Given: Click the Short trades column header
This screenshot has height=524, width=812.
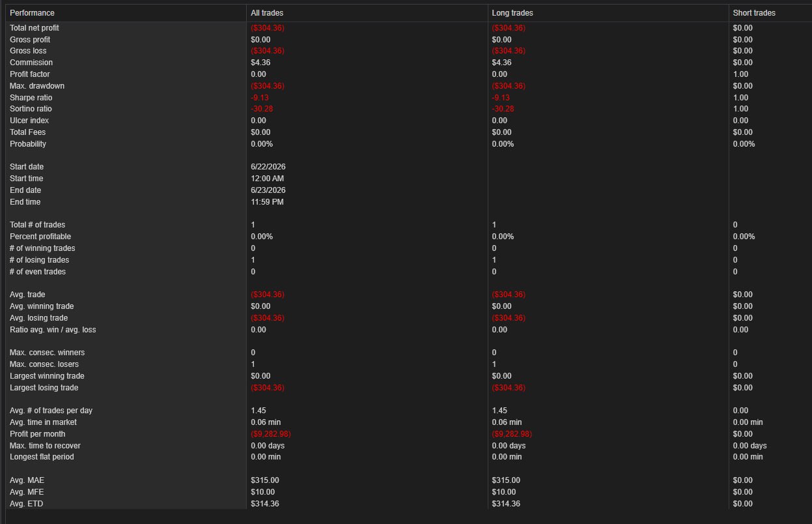Looking at the screenshot, I should click(754, 13).
